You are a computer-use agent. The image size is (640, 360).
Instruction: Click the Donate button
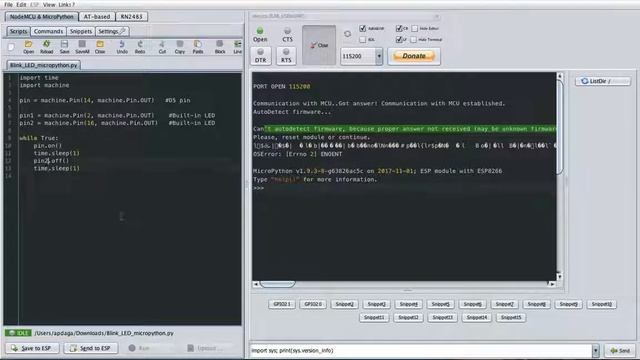click(414, 56)
